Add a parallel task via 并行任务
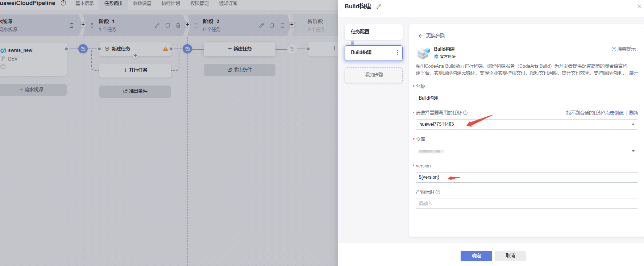The image size is (644, 266). click(135, 70)
